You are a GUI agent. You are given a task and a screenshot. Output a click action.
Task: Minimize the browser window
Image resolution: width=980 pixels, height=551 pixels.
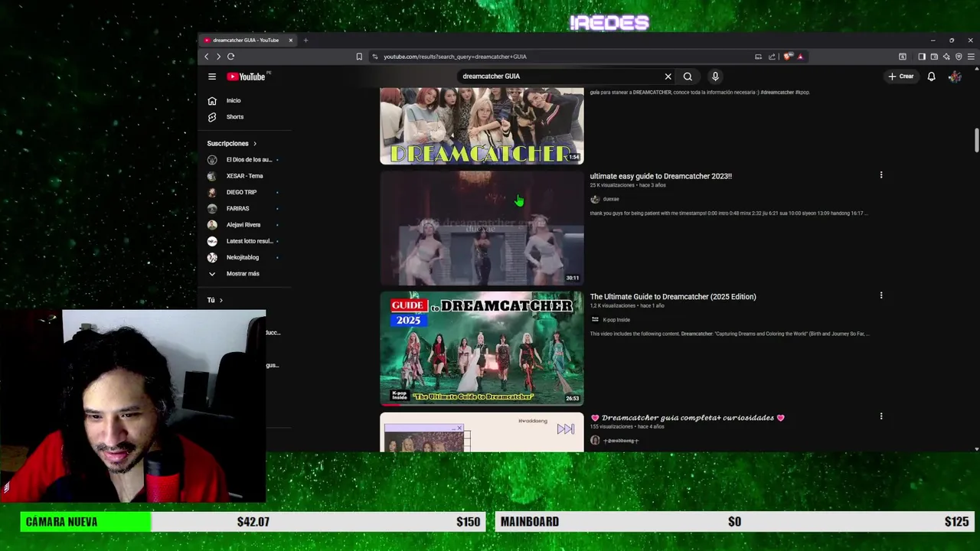pos(933,40)
